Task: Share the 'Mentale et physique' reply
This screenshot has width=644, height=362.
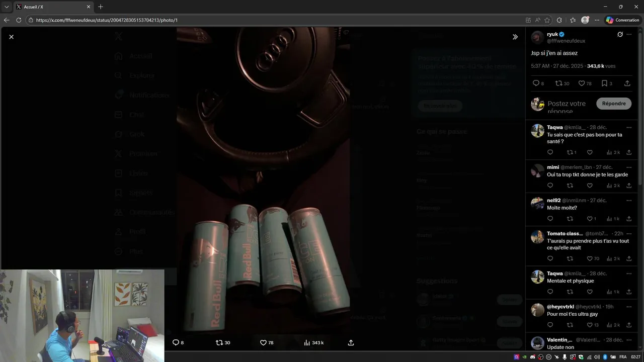Action: pyautogui.click(x=629, y=292)
